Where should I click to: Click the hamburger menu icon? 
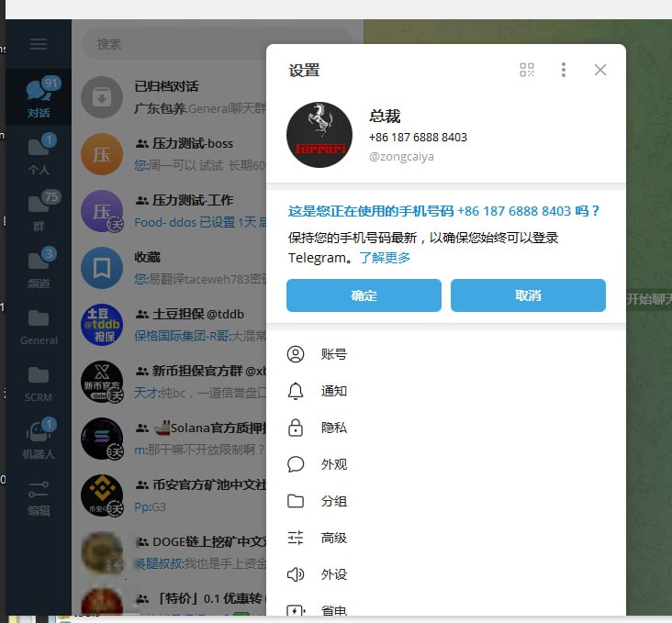[39, 44]
